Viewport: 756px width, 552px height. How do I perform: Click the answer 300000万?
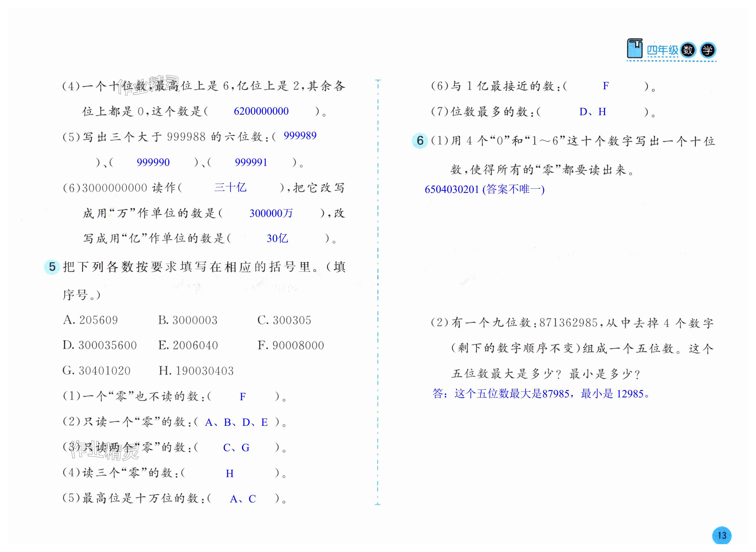click(x=271, y=213)
